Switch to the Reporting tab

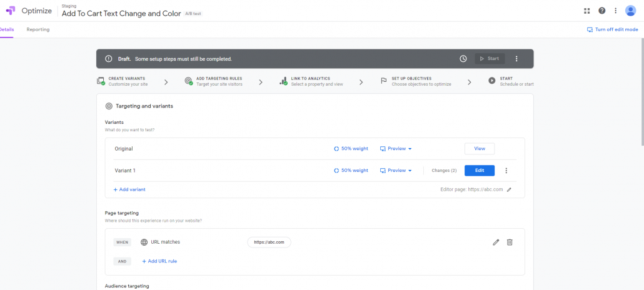(x=38, y=29)
